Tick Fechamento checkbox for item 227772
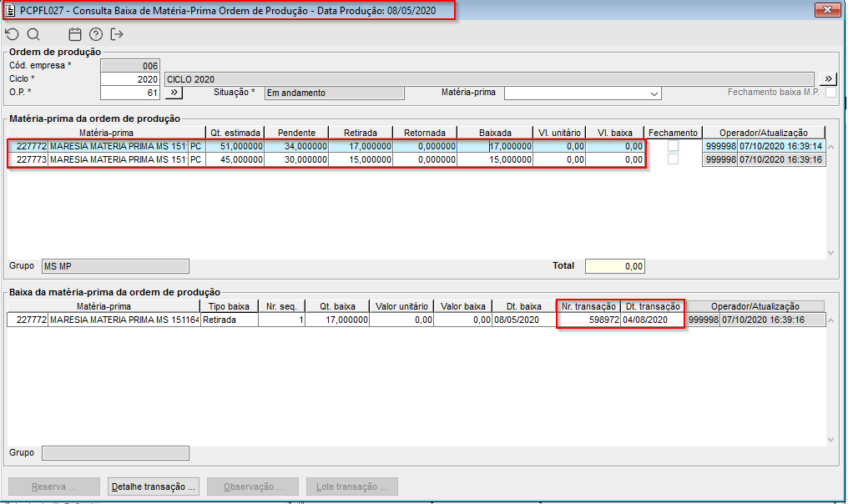 (673, 146)
